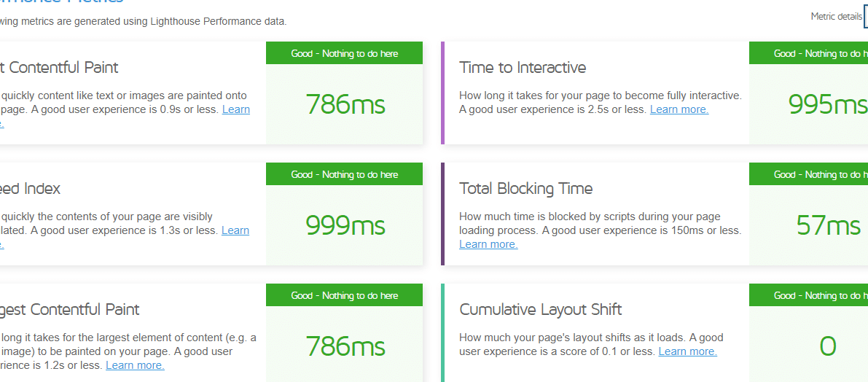The height and width of the screenshot is (382, 868).
Task: Select the 999ms Speed Index value
Action: 345,225
